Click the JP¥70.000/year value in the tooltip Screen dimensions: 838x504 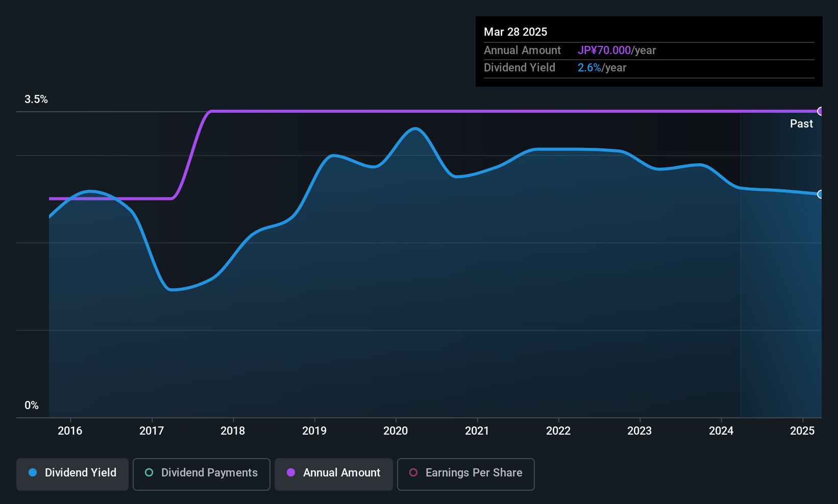(x=617, y=51)
